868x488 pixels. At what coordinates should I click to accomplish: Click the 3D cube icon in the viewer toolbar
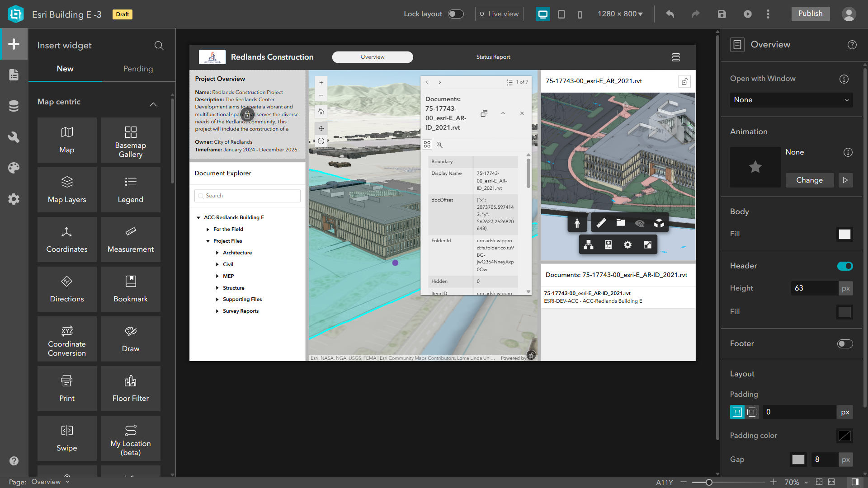[x=660, y=222]
